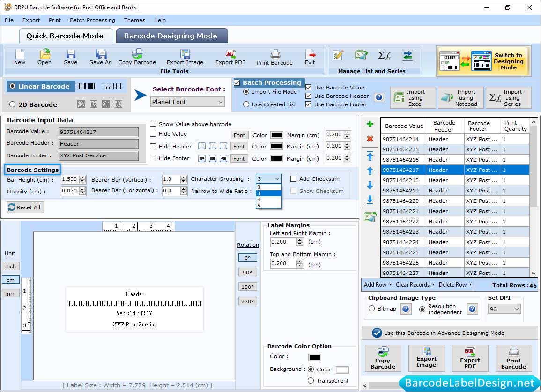Select table row with value 98751464220
Viewport: 541px width, 392px height.
[x=455, y=201]
